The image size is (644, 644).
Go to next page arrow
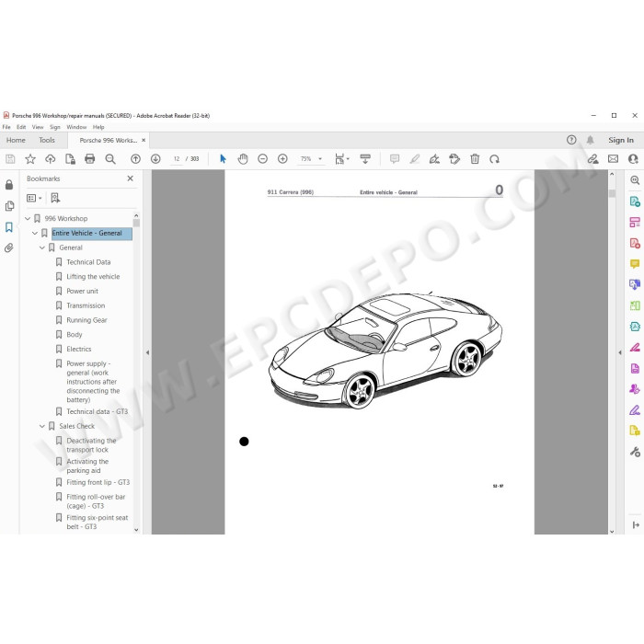click(x=155, y=159)
